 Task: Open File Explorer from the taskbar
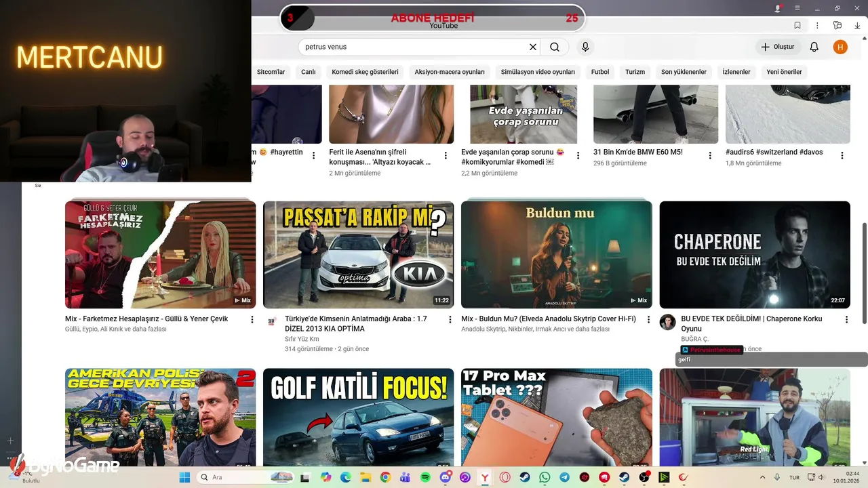[x=365, y=477]
